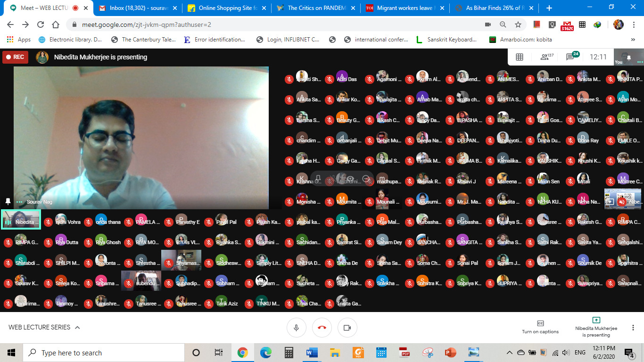
Task: Open the participants list showing 137 people
Action: [546, 57]
